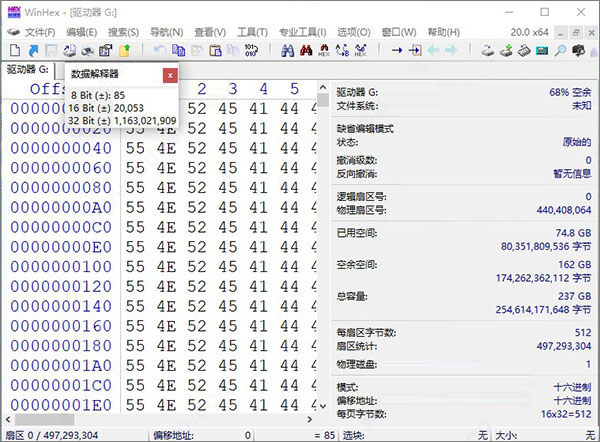This screenshot has height=442, width=600.
Task: Click the Open file arrow icon
Action: click(32, 50)
